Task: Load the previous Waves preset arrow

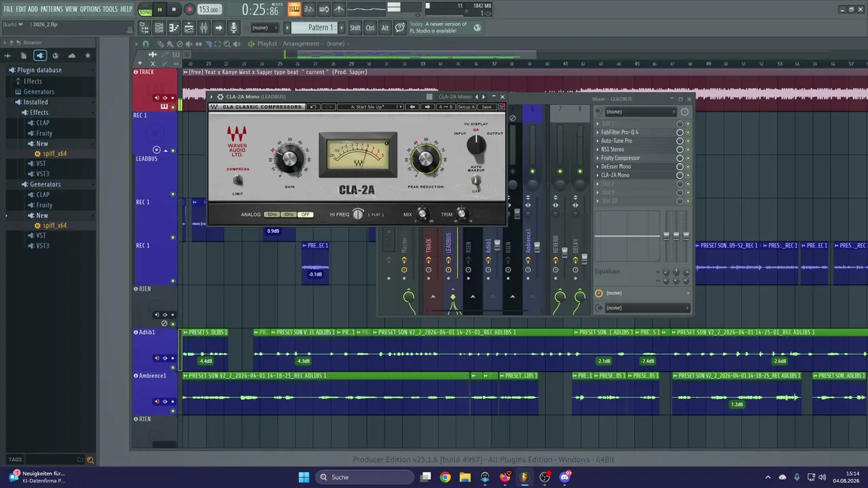Action: pos(412,107)
